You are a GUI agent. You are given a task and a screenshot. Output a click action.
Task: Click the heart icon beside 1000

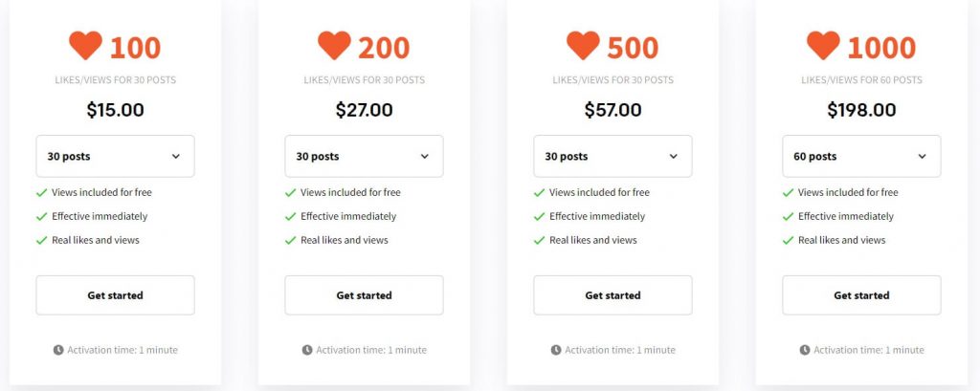click(823, 45)
